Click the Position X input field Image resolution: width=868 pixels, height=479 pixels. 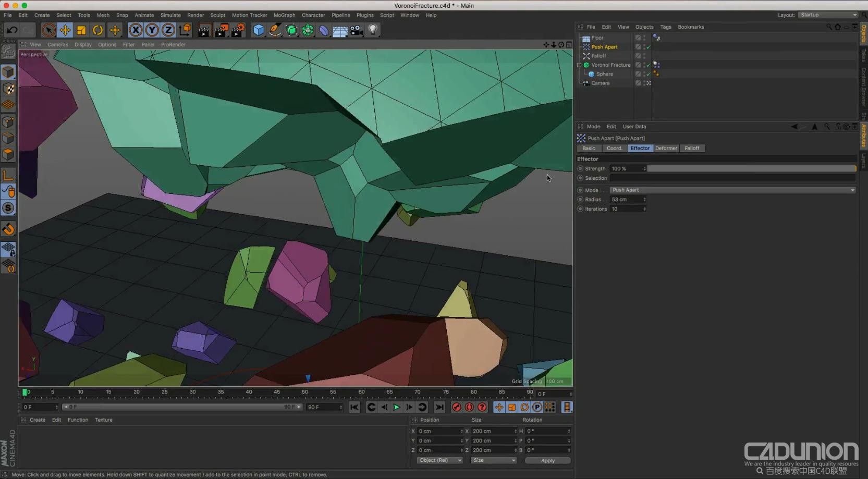coord(440,432)
